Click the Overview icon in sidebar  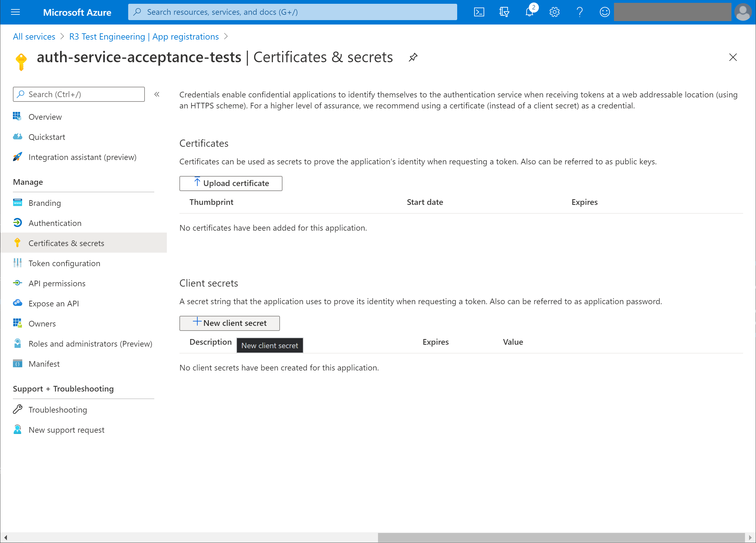tap(17, 117)
